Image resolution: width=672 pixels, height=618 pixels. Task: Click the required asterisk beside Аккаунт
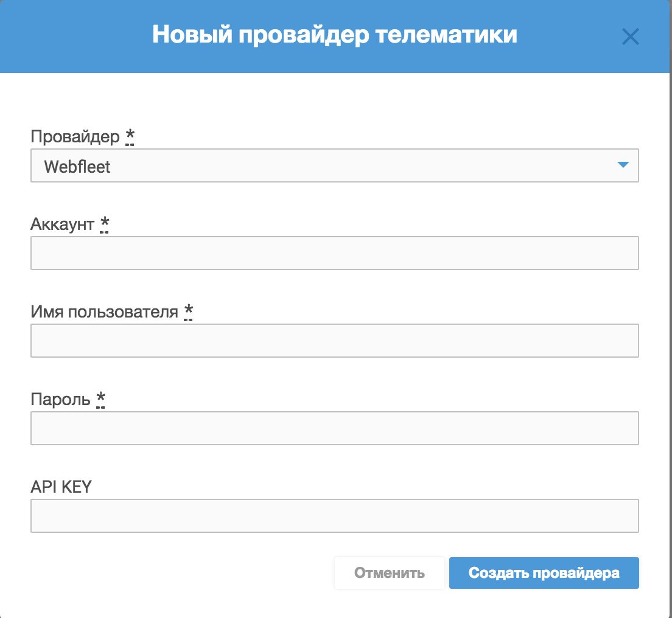104,224
